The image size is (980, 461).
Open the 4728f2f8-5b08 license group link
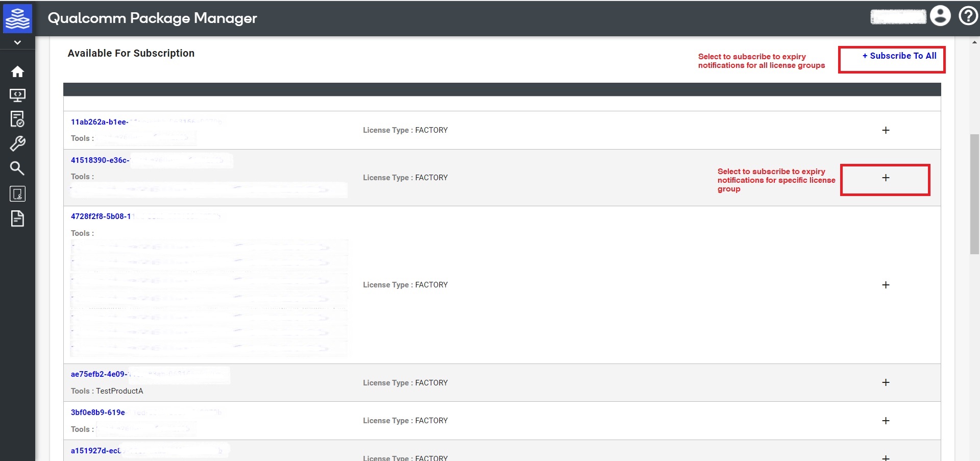coord(101,216)
